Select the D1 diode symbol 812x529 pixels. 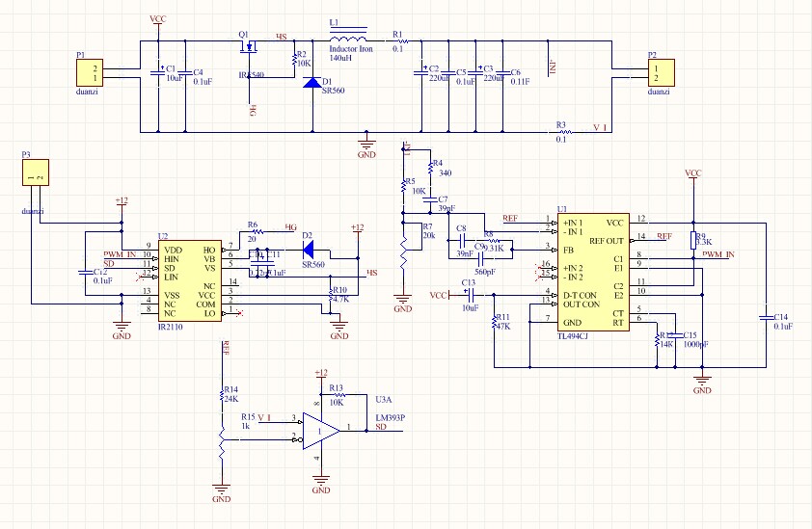tap(312, 82)
